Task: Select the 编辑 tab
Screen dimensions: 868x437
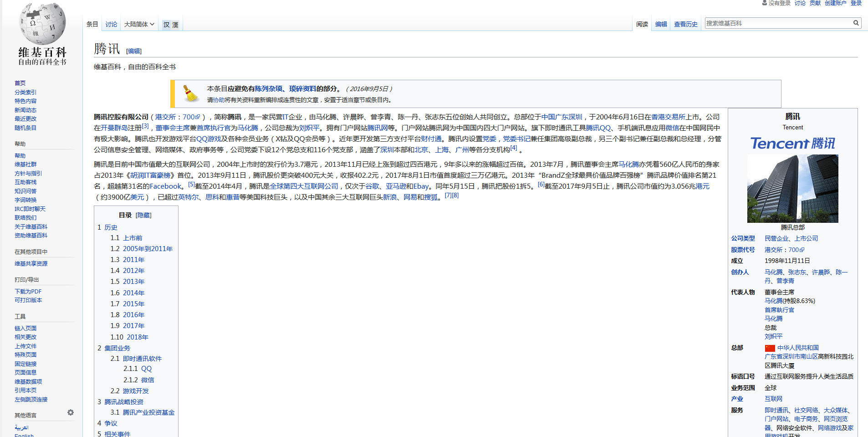Action: pos(661,24)
